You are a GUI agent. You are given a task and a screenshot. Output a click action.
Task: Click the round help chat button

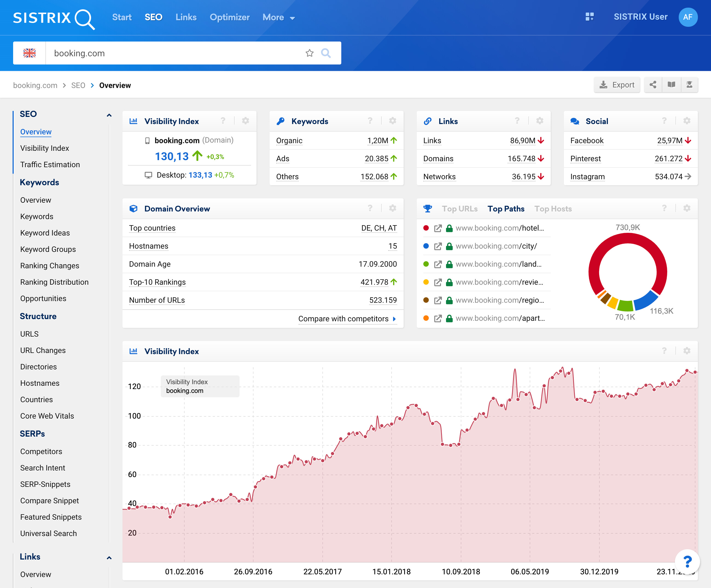click(687, 561)
